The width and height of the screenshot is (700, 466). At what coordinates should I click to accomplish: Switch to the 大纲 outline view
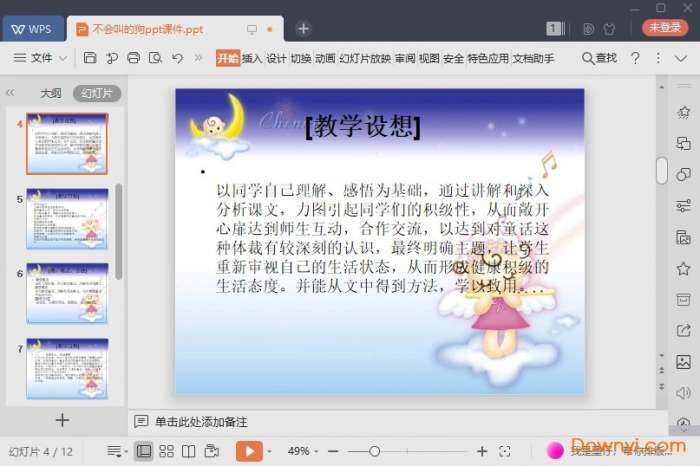click(51, 93)
